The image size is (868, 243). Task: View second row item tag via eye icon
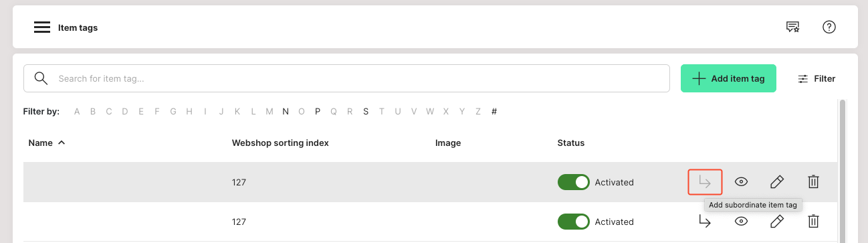coord(741,222)
